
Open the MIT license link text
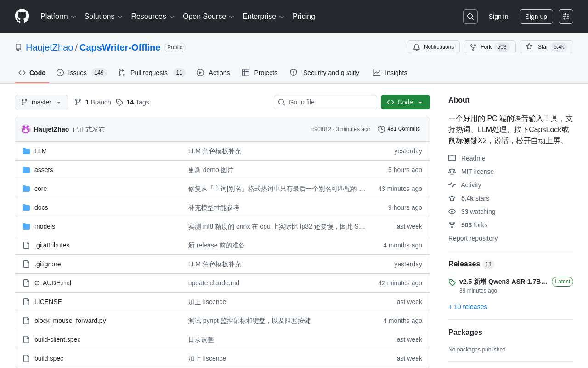point(478,172)
